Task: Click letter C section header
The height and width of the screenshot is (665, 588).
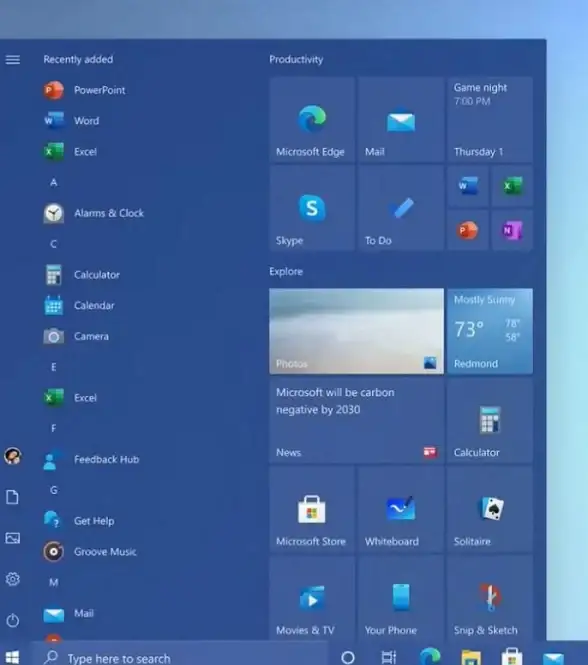Action: (53, 244)
